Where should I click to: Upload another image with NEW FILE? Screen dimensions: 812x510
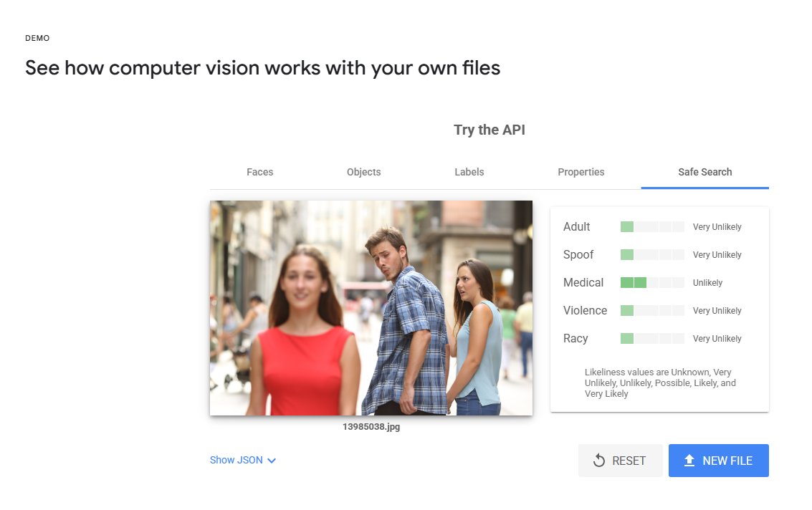click(719, 461)
